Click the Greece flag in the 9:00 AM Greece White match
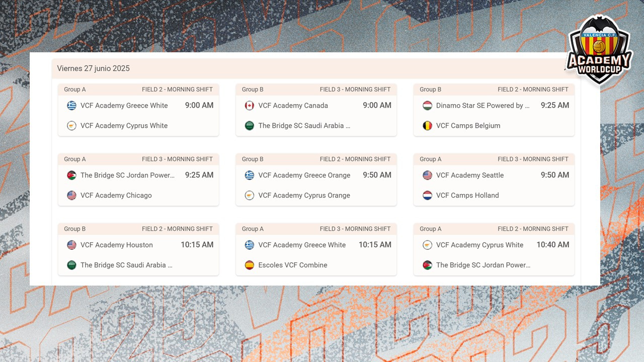The height and width of the screenshot is (362, 644). click(71, 106)
